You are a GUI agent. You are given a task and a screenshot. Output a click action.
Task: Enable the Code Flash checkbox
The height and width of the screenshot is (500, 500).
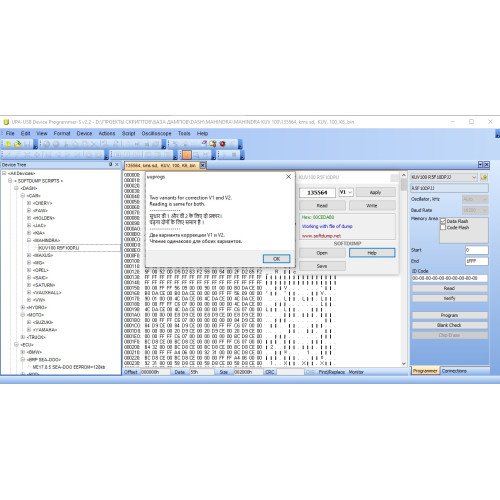click(443, 227)
